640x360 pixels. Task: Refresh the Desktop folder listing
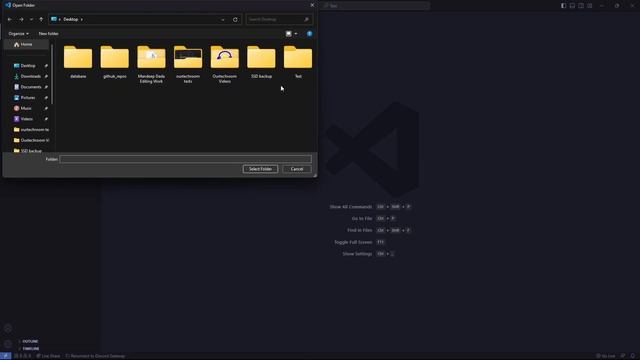[235, 19]
